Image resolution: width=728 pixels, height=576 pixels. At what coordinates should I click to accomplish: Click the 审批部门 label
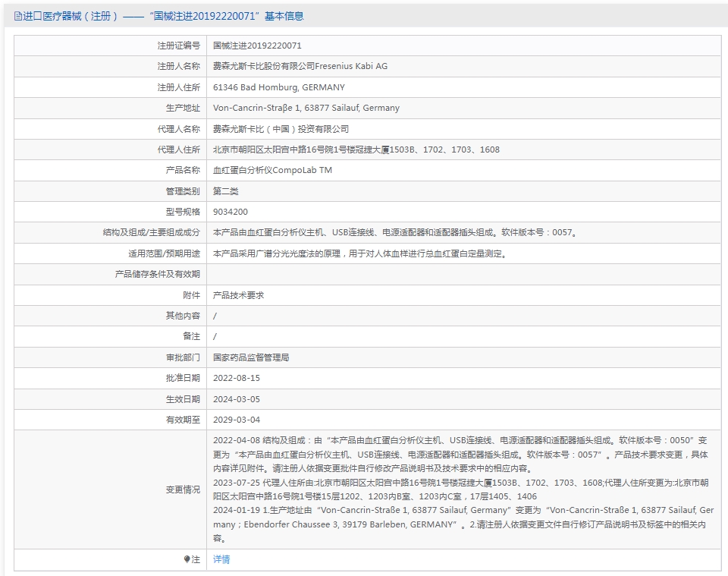(x=183, y=357)
